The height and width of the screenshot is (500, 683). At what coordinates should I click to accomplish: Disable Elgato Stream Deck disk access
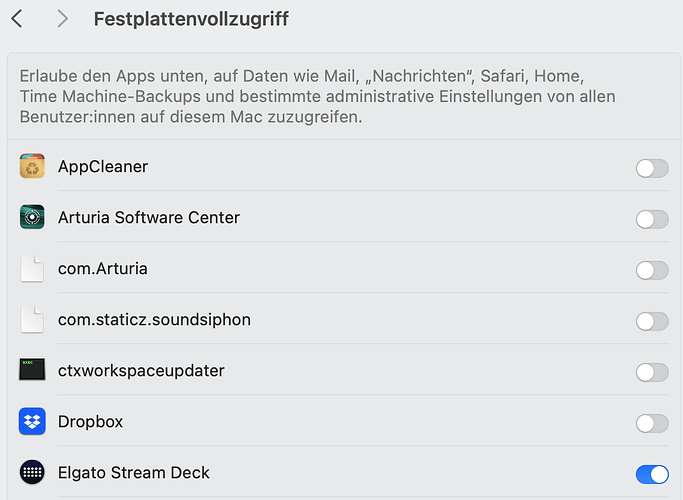(x=652, y=474)
